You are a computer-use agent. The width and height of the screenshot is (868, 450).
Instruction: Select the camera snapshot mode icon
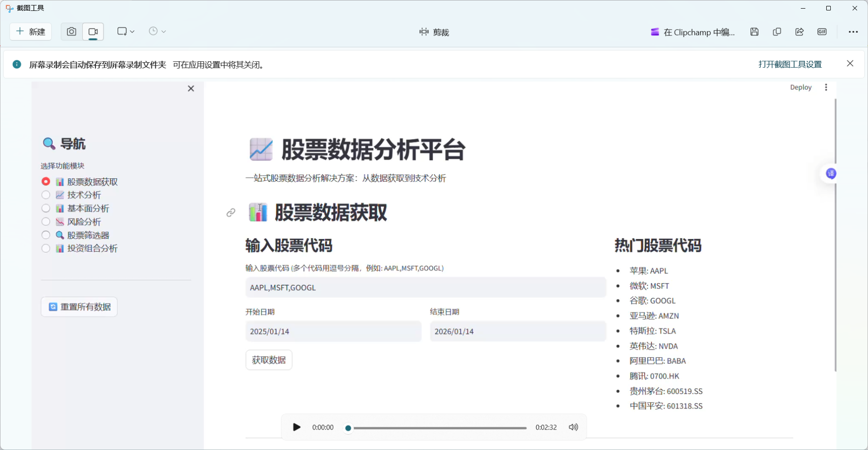click(x=71, y=31)
